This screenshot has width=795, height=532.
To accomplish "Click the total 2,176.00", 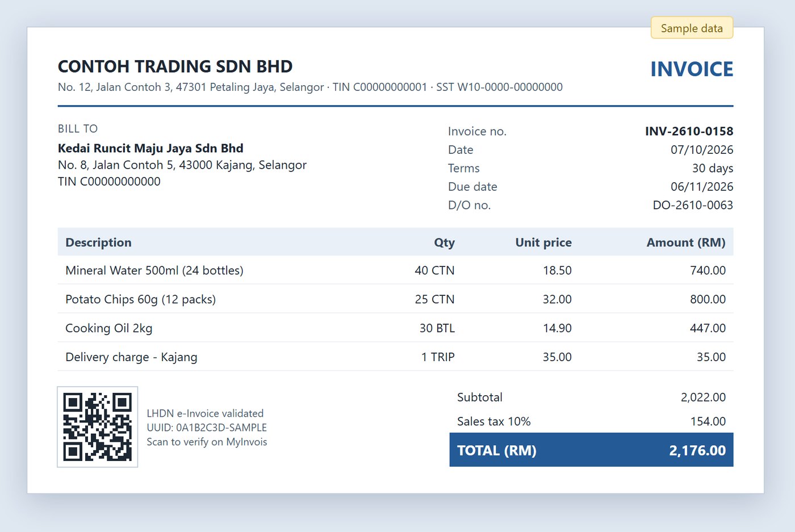I will [x=697, y=450].
